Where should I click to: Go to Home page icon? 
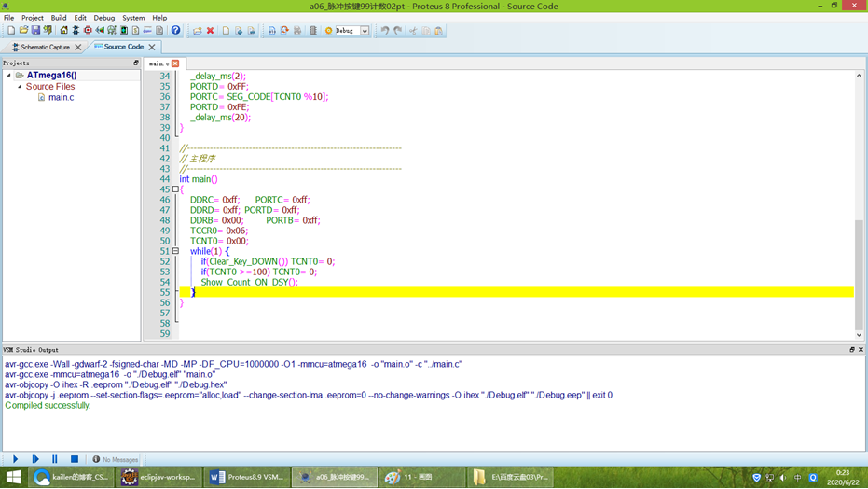63,31
